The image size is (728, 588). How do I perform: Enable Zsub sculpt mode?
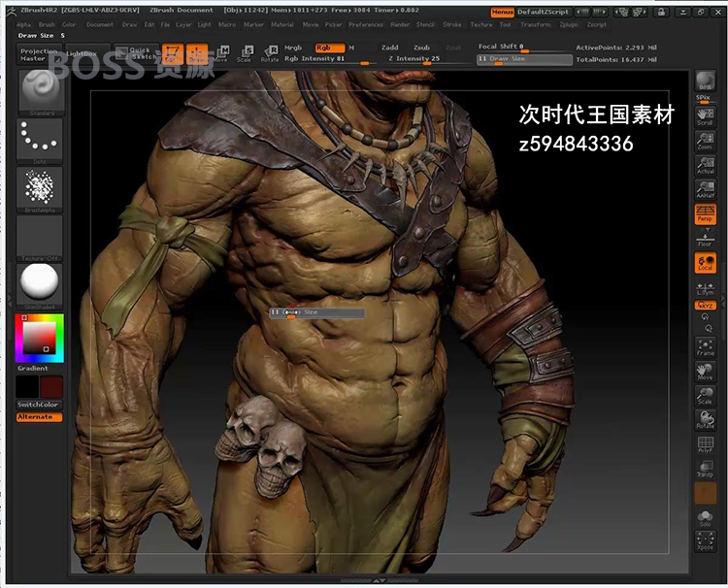coord(421,48)
